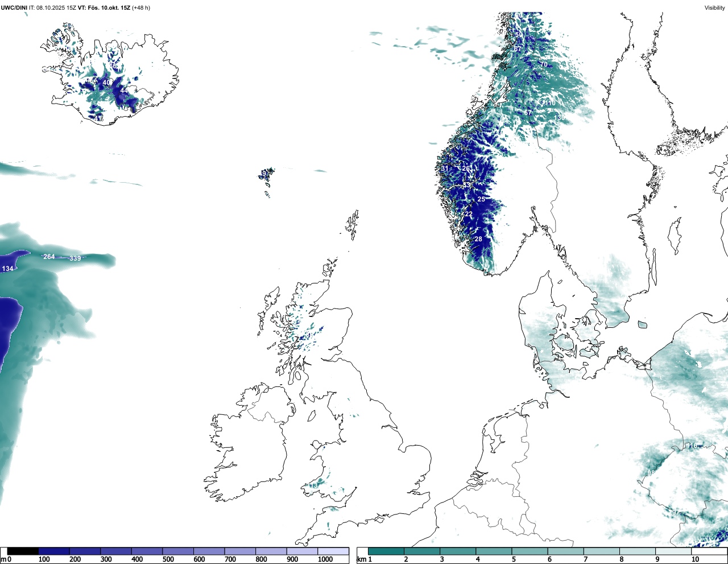Click the initial time '08.10.2025 15Z'
This screenshot has width=728, height=564.
(56, 7)
